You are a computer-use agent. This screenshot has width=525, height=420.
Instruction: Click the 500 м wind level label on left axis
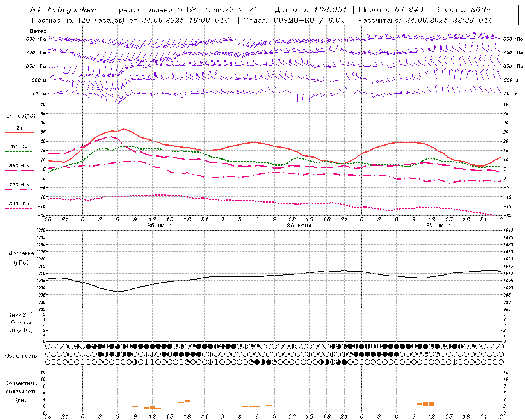click(x=39, y=80)
